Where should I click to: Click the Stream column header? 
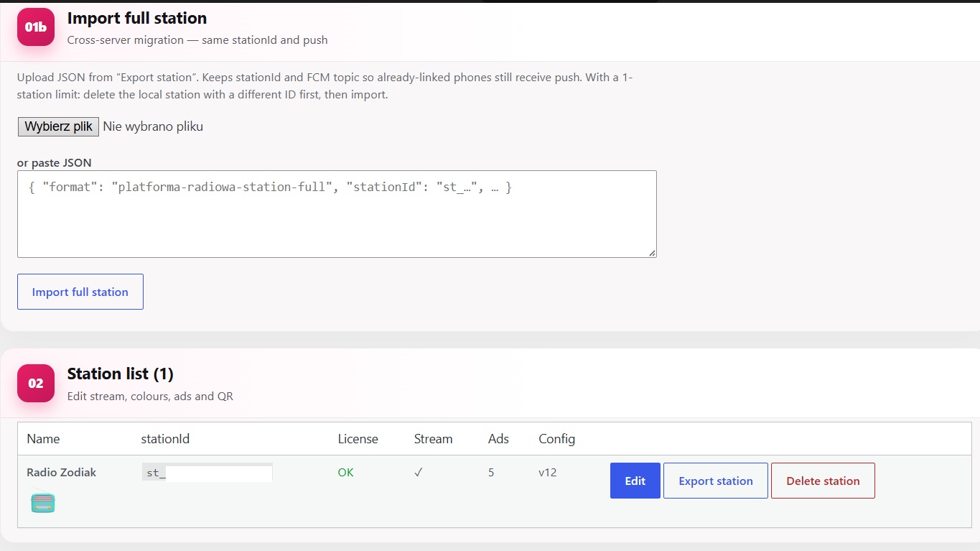coord(434,438)
